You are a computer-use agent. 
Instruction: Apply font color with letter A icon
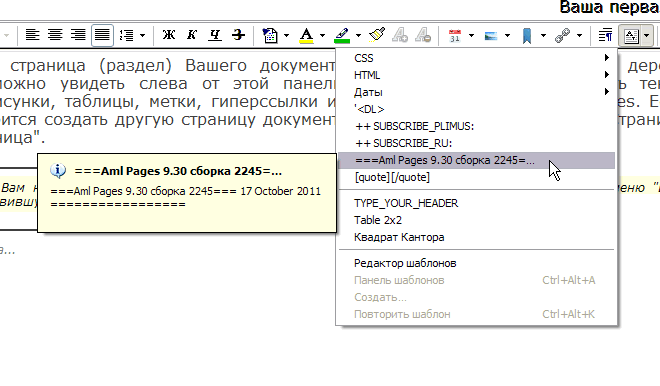coord(306,35)
